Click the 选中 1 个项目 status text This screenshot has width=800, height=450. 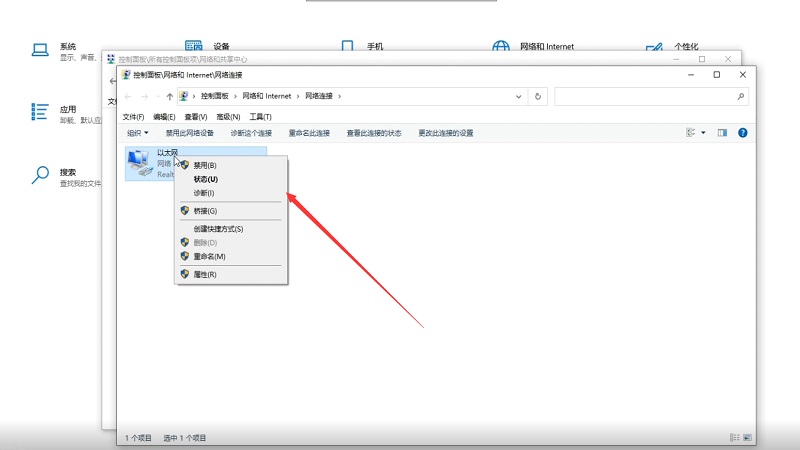click(x=185, y=438)
